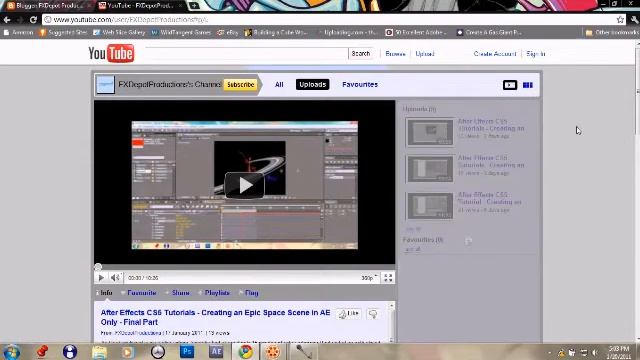Open Windows Start menu
640x360 pixels.
click(x=11, y=352)
